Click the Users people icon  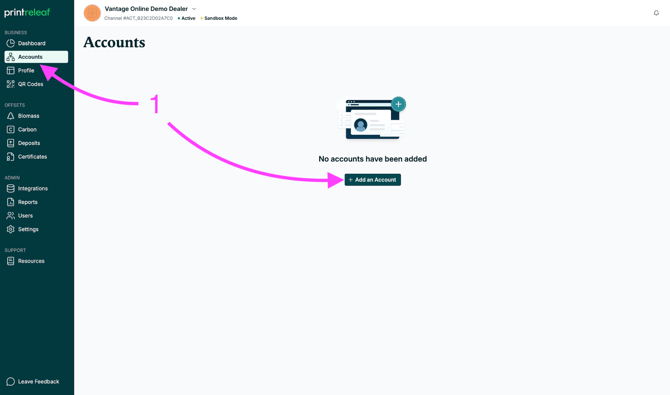coord(11,216)
